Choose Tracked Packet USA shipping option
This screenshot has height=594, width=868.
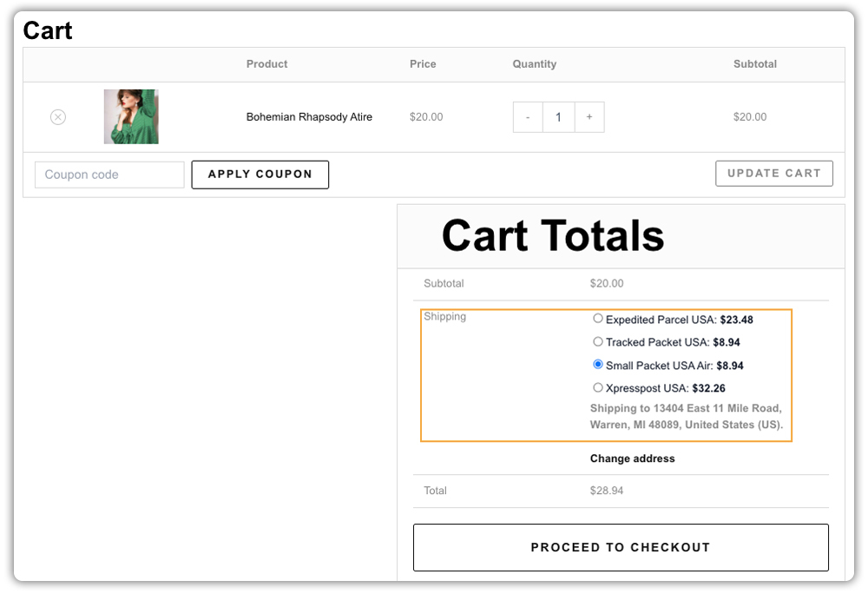pos(598,342)
